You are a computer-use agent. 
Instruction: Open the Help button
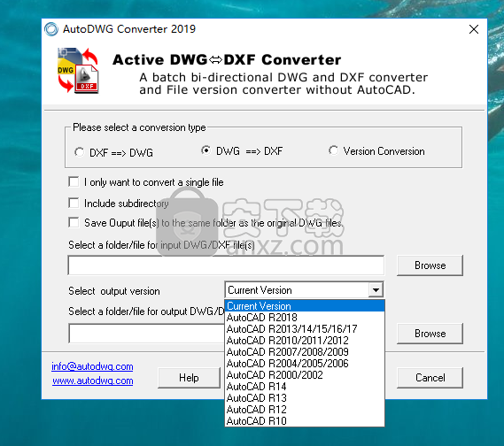(x=189, y=378)
